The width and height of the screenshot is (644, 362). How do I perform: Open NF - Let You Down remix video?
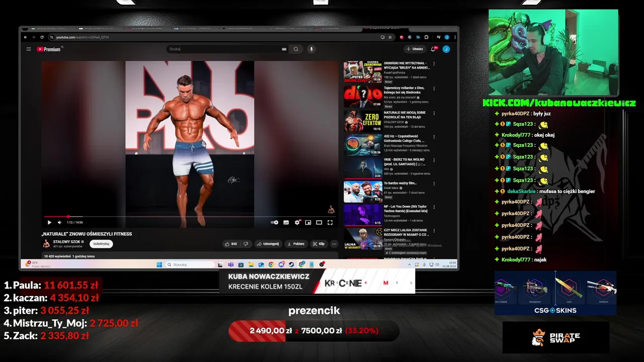(363, 215)
